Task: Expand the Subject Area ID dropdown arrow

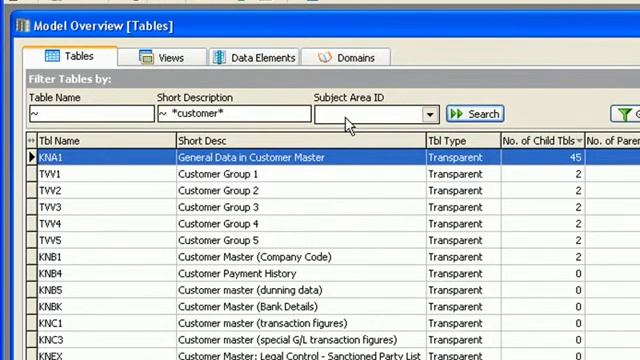Action: [430, 115]
